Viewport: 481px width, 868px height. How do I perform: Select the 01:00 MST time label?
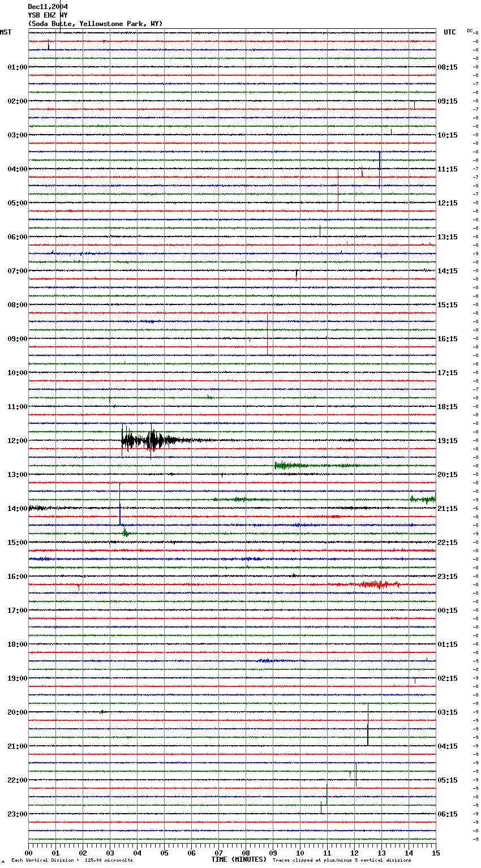18,67
